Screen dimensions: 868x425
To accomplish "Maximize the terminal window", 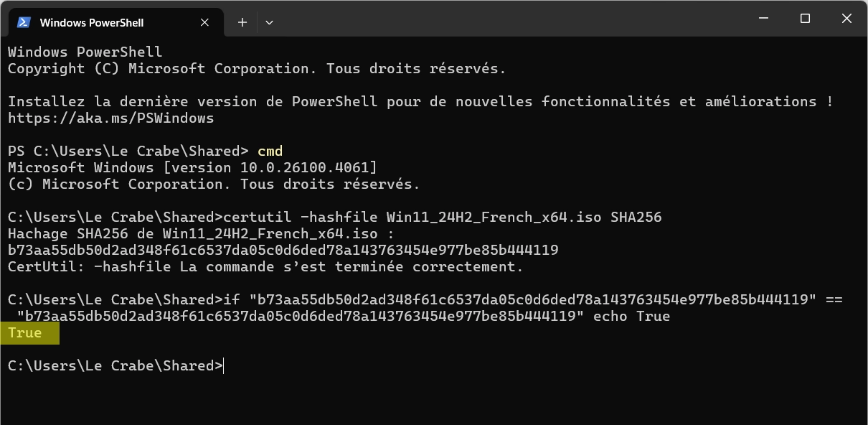I will 805,19.
